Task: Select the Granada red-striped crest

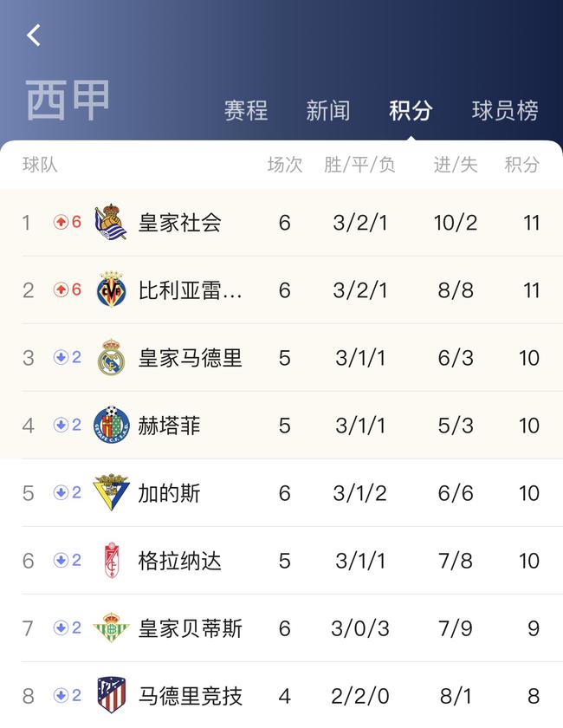Action: [112, 560]
